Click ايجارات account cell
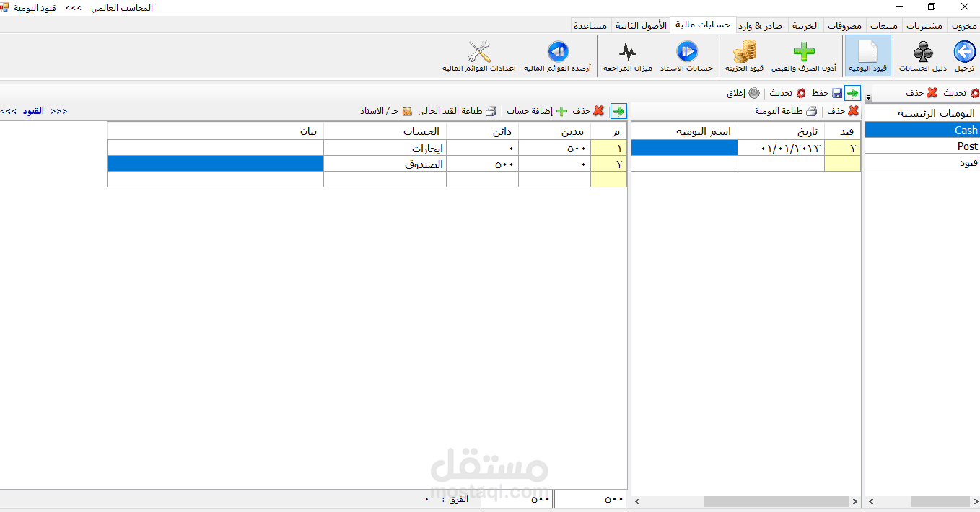This screenshot has height=512, width=980. [385, 148]
